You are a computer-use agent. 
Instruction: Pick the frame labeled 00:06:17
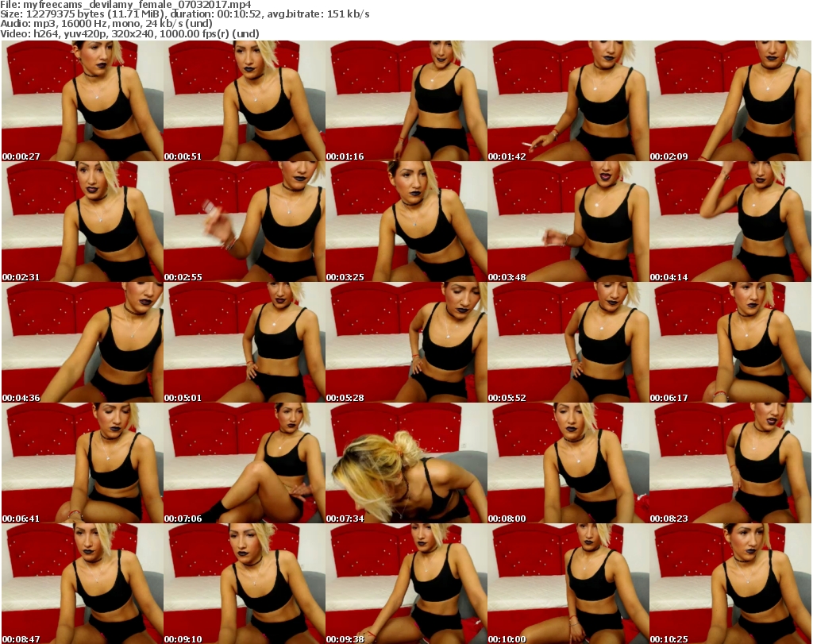point(730,342)
